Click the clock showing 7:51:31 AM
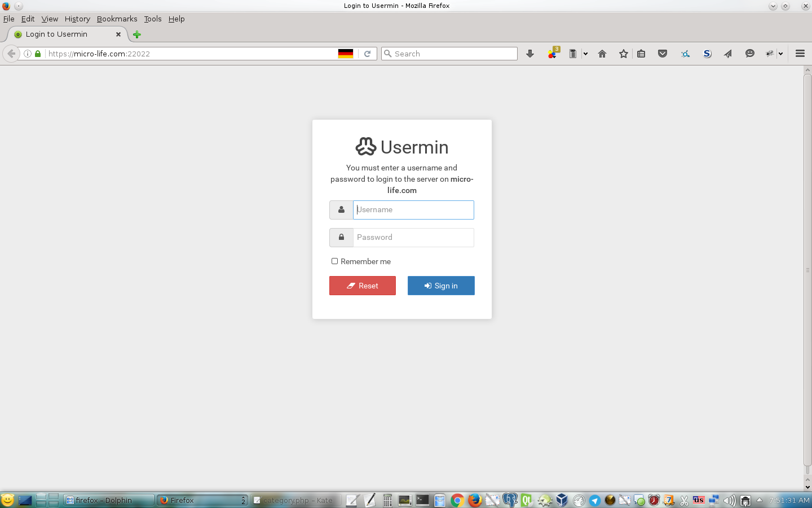The height and width of the screenshot is (508, 812). [x=789, y=500]
